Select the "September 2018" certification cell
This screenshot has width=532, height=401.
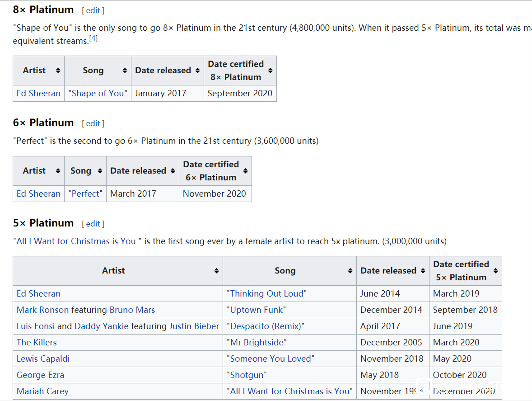[466, 310]
